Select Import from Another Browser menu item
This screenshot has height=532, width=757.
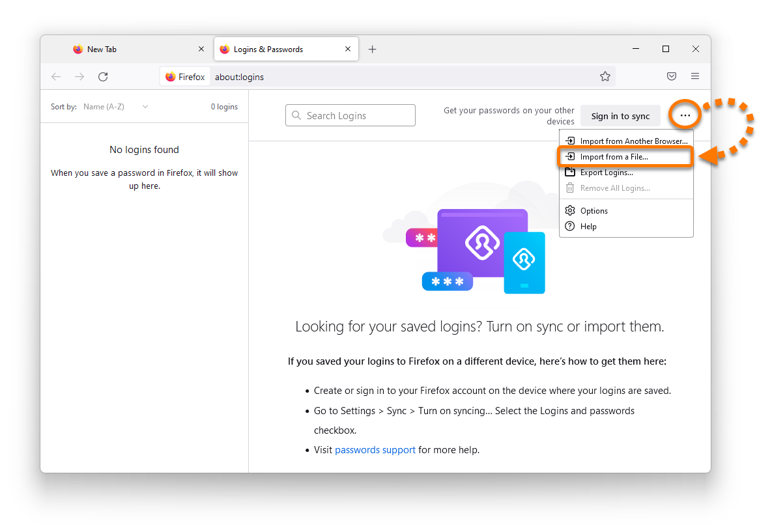pos(626,141)
